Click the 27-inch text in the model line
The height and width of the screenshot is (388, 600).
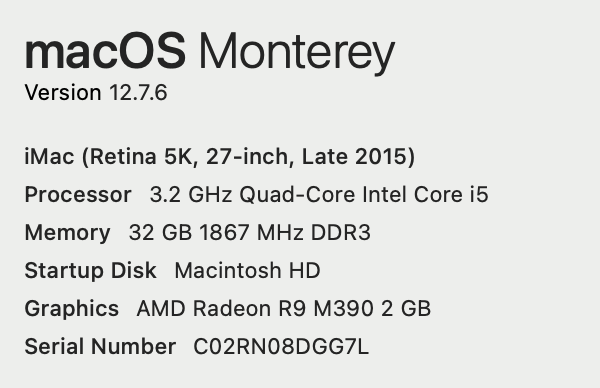(250, 157)
